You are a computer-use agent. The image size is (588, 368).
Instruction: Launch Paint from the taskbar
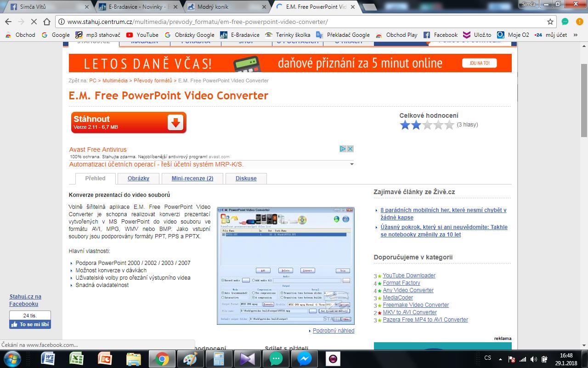[190, 358]
